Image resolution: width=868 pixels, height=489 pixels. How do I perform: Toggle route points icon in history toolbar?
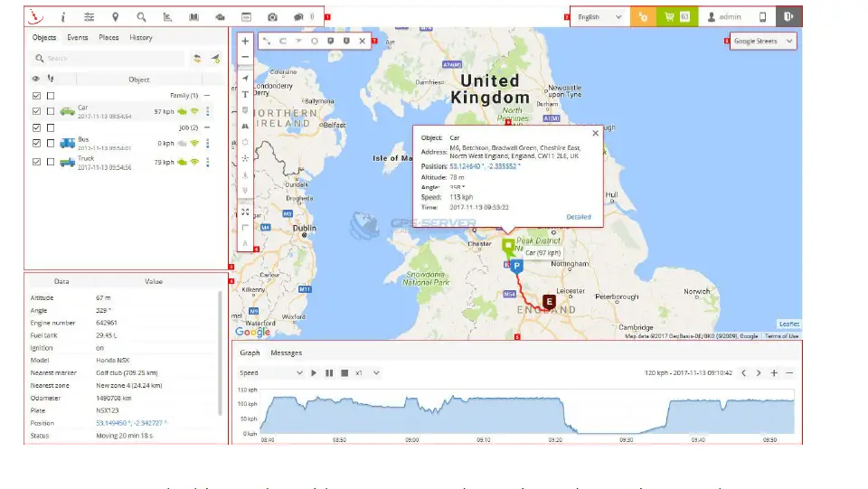pyautogui.click(x=267, y=41)
